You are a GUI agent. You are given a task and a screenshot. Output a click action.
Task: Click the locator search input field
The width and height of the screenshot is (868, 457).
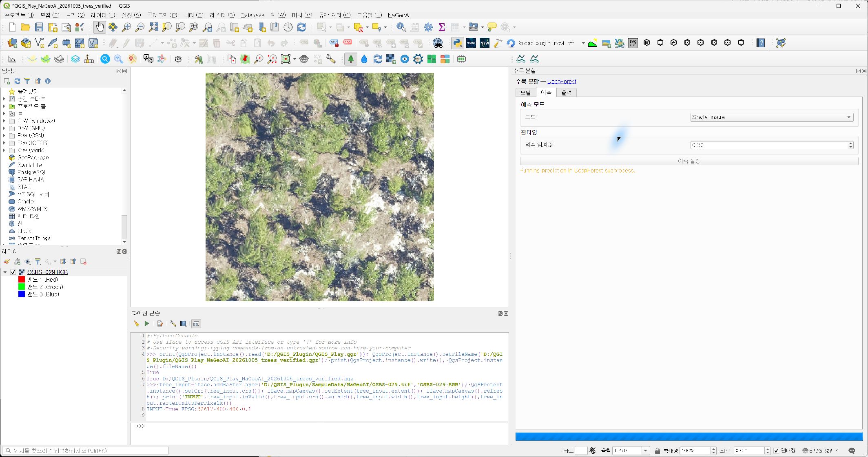tap(86, 450)
